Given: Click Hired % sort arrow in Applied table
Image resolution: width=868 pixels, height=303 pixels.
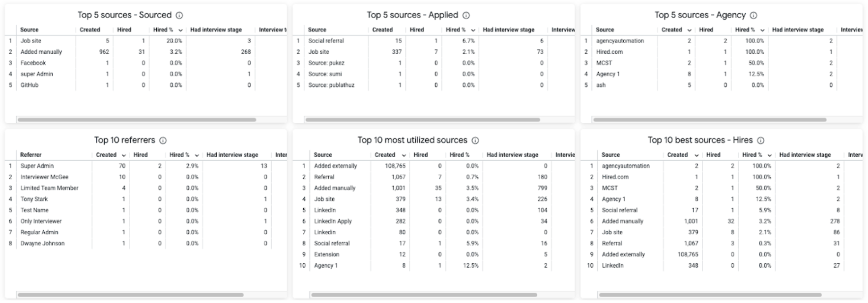Looking at the screenshot, I should (473, 30).
